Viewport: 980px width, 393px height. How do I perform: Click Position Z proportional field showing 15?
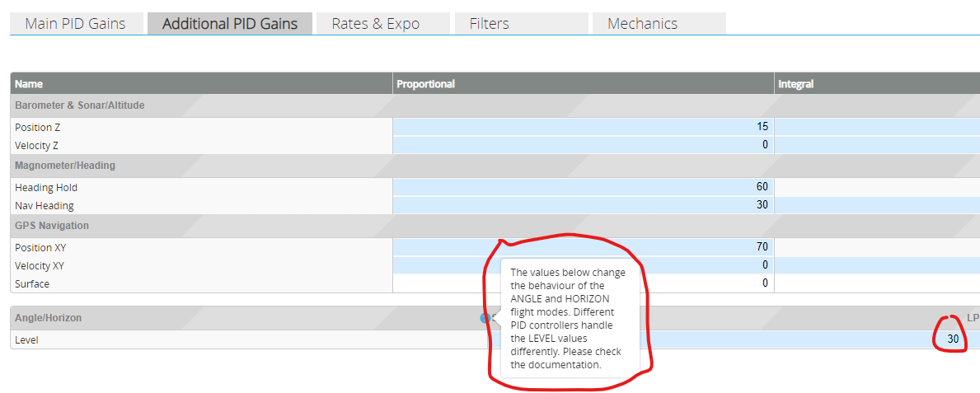click(x=582, y=127)
